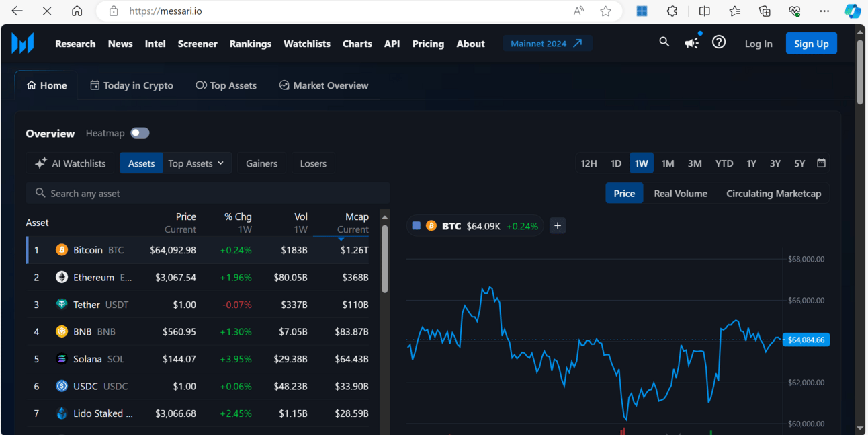This screenshot has height=435, width=868.
Task: Open the Screener menu item
Action: (198, 44)
